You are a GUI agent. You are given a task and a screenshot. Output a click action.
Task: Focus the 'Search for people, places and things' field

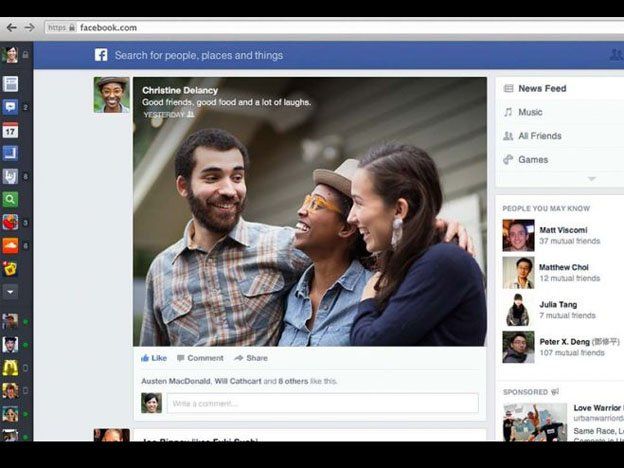(199, 55)
